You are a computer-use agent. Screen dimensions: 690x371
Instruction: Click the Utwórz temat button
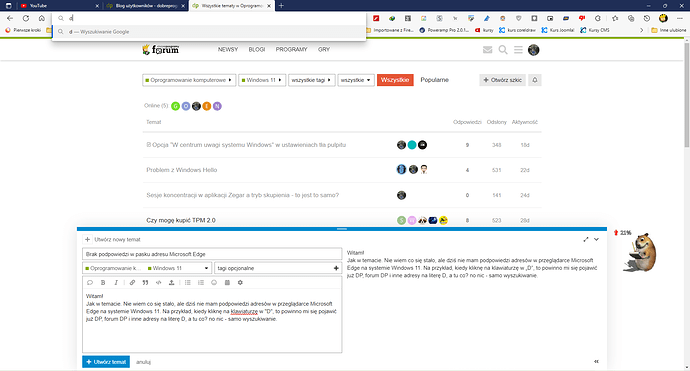(x=106, y=362)
